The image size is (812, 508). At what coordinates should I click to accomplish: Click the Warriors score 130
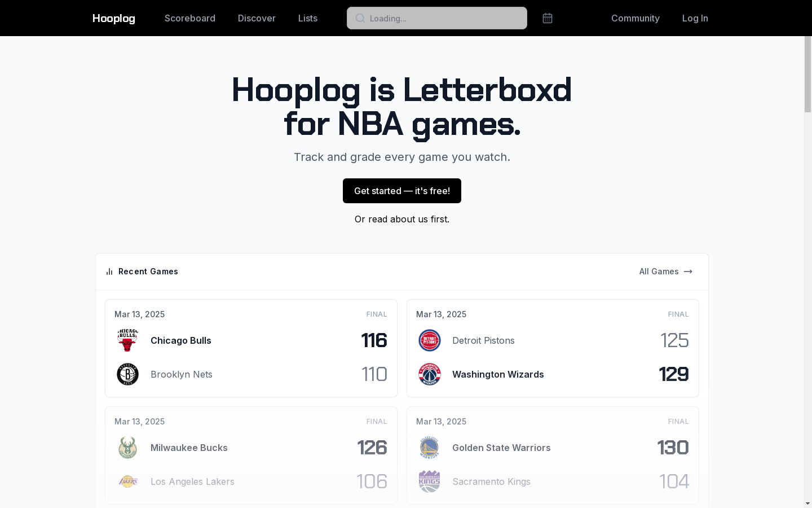[x=673, y=448]
